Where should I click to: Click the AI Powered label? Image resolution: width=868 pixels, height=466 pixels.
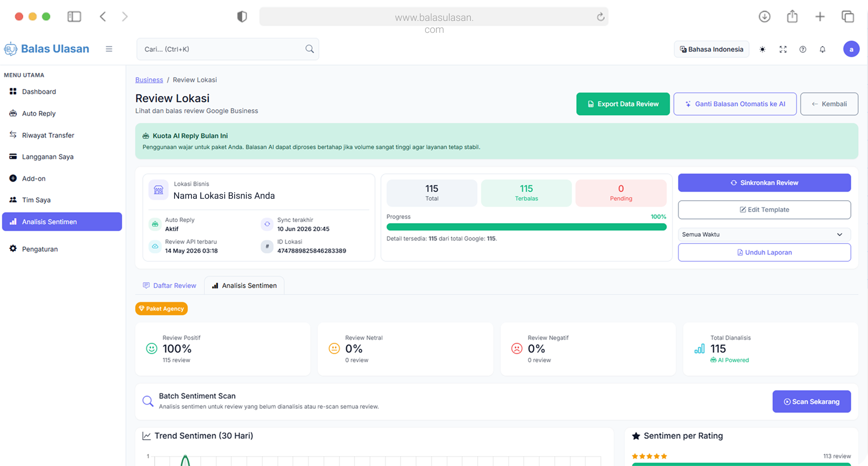729,360
